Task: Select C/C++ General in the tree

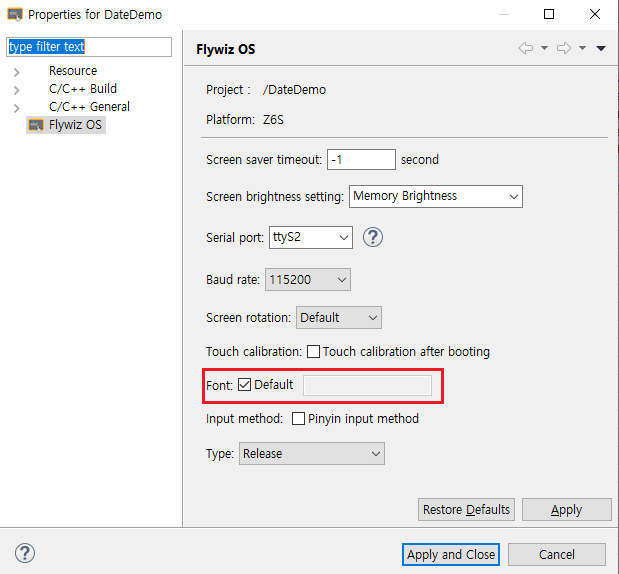Action: coord(89,107)
